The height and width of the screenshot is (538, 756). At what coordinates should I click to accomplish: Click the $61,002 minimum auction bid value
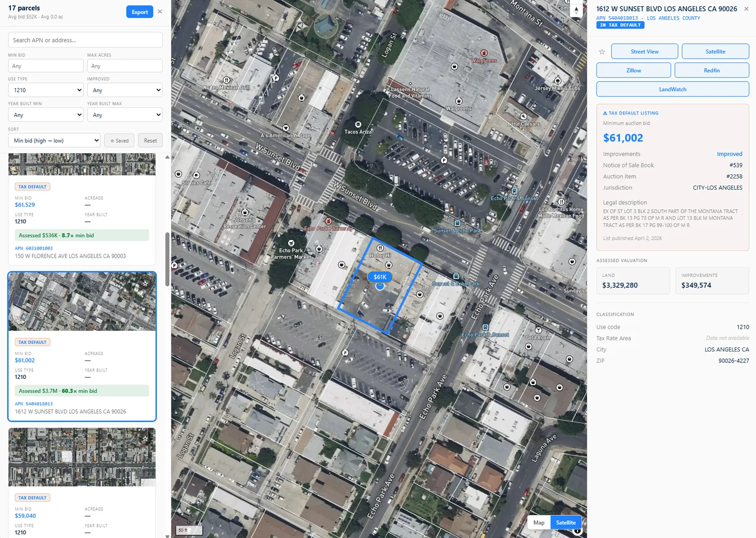(x=623, y=138)
